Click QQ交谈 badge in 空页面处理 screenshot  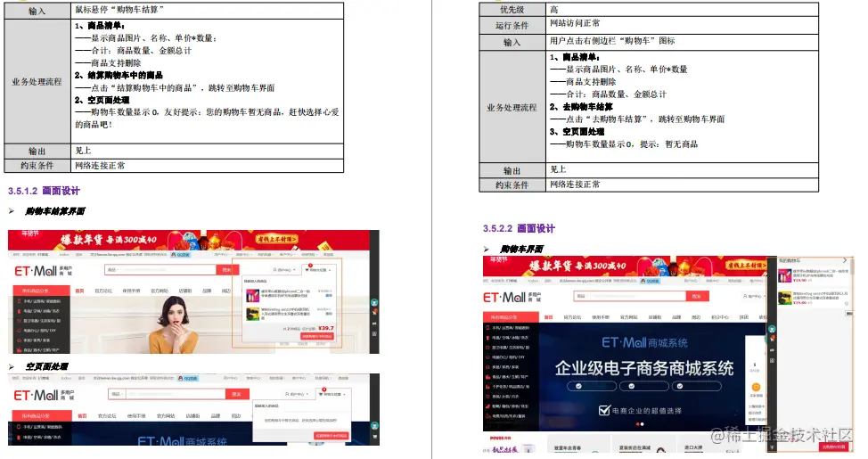tap(188, 378)
